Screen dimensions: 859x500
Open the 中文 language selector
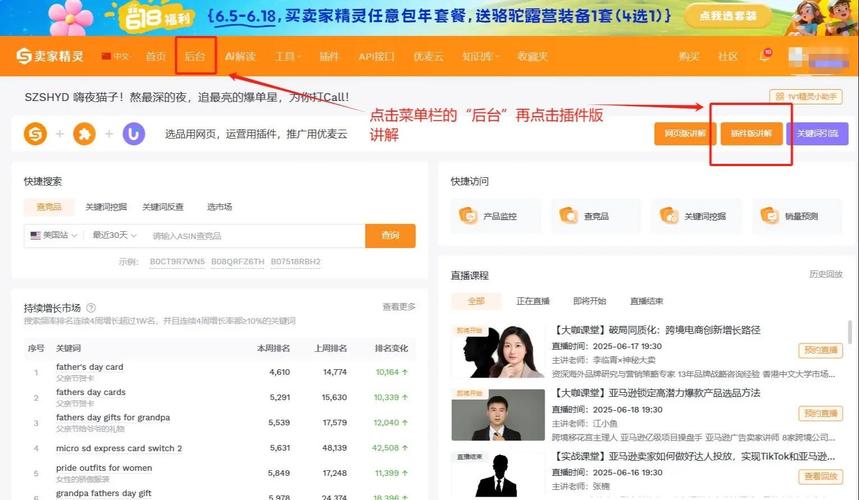pyautogui.click(x=115, y=56)
